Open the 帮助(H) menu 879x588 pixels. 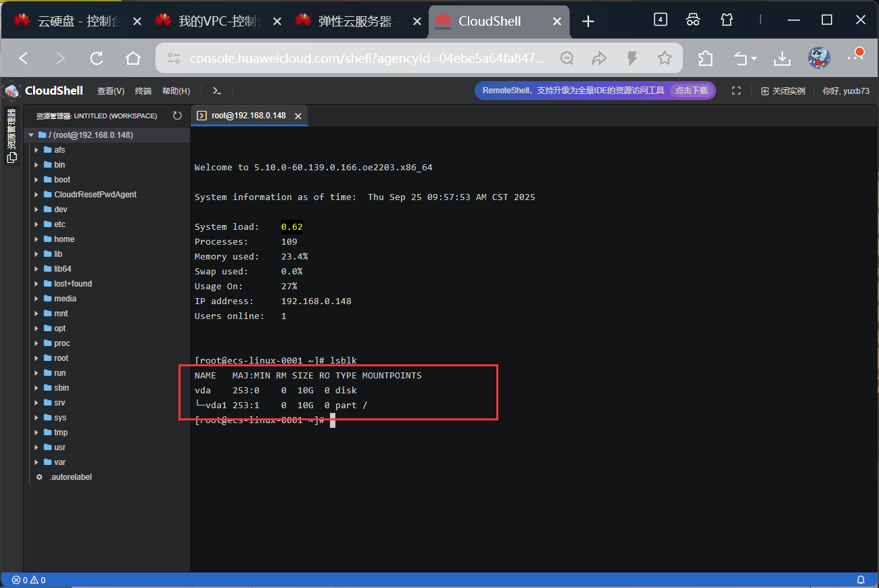point(176,91)
